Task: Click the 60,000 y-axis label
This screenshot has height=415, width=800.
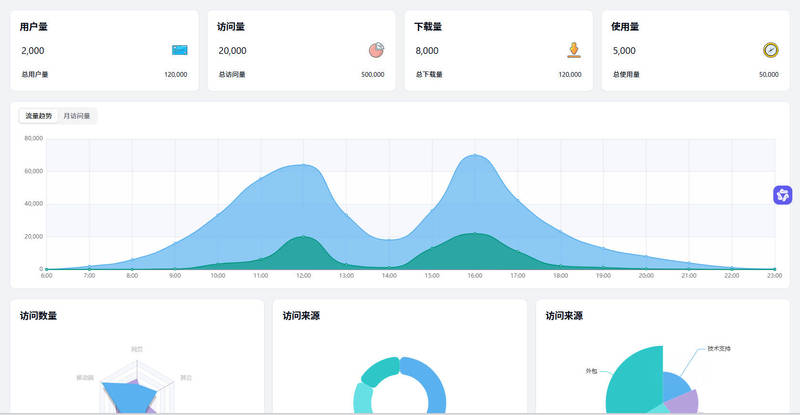Action: click(x=34, y=171)
